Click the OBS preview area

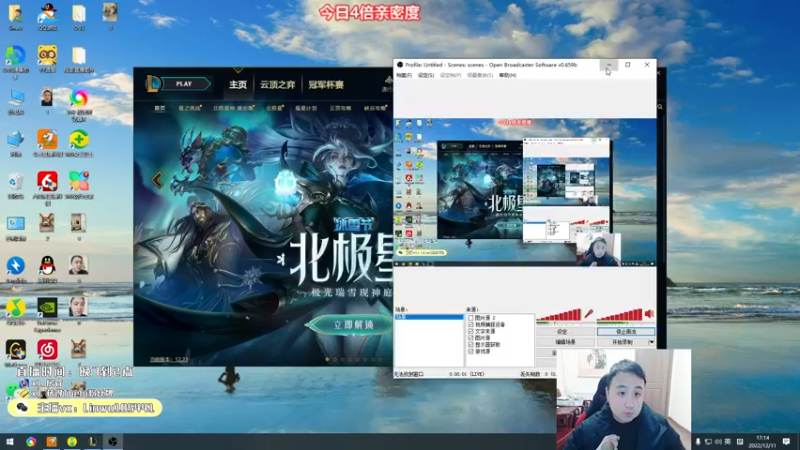point(524,192)
